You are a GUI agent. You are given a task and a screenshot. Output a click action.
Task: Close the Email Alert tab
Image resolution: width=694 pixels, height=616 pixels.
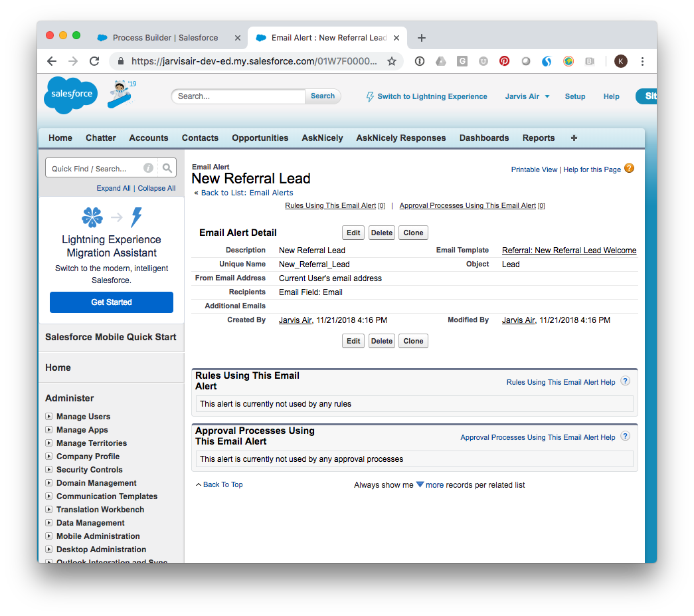pos(396,38)
